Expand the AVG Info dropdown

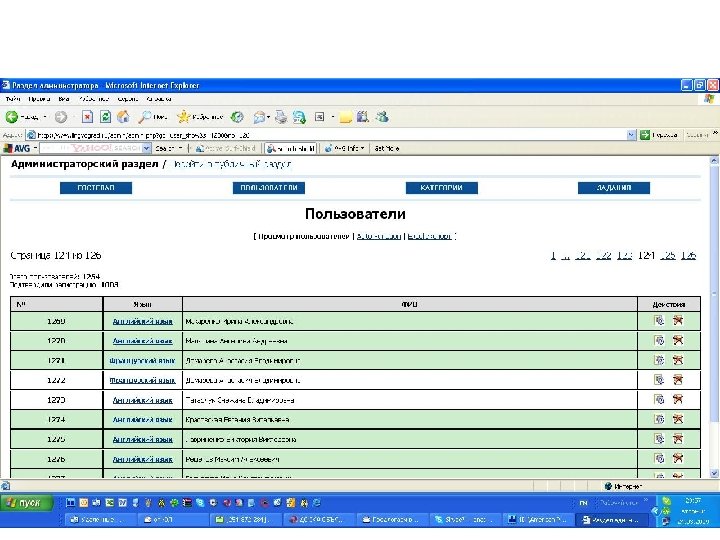362,148
